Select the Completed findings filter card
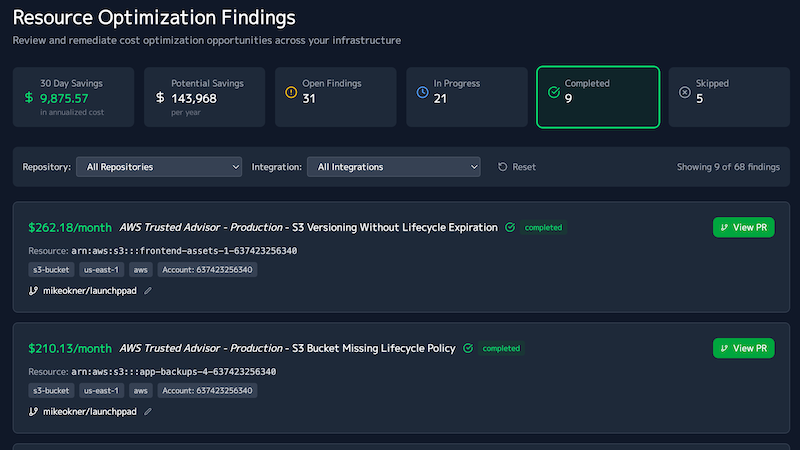 pos(598,97)
